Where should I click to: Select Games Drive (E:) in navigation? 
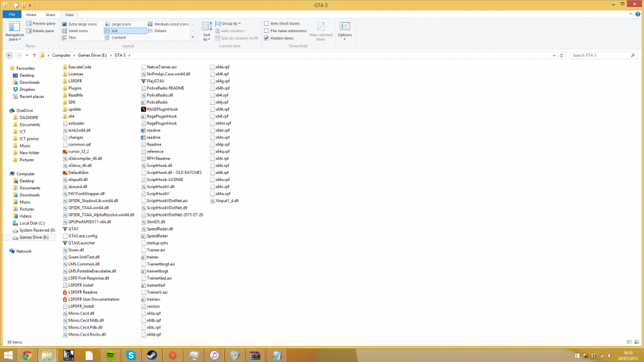[x=33, y=237]
